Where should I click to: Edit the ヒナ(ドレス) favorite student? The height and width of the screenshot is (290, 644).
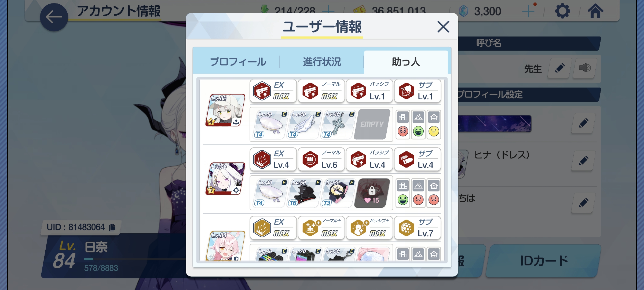[x=583, y=161]
